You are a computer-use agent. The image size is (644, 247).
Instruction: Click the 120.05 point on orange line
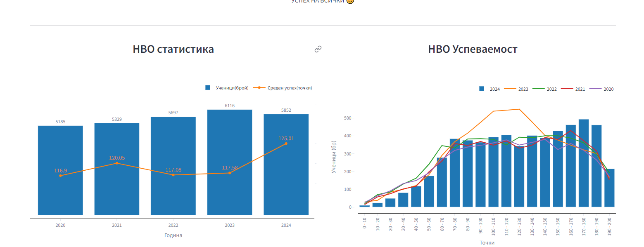click(x=117, y=163)
